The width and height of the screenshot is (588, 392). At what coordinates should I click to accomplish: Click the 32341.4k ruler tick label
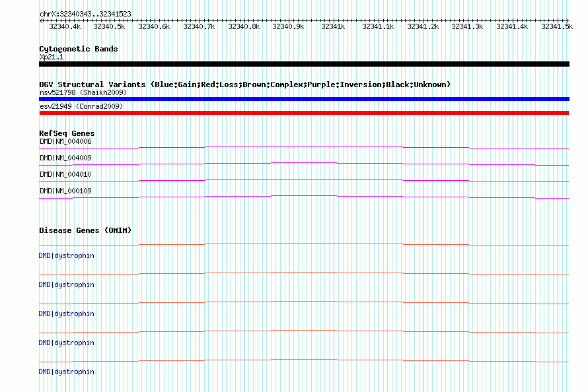[512, 26]
